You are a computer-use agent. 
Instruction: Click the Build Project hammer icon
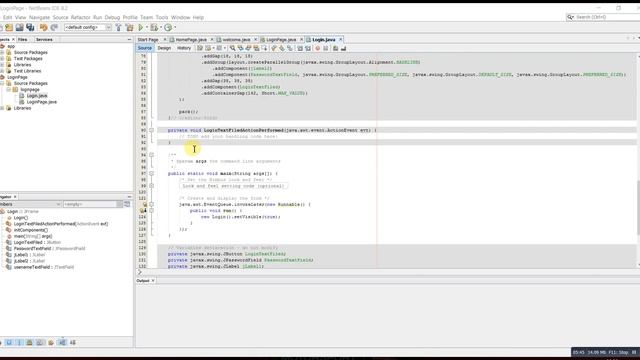118,27
